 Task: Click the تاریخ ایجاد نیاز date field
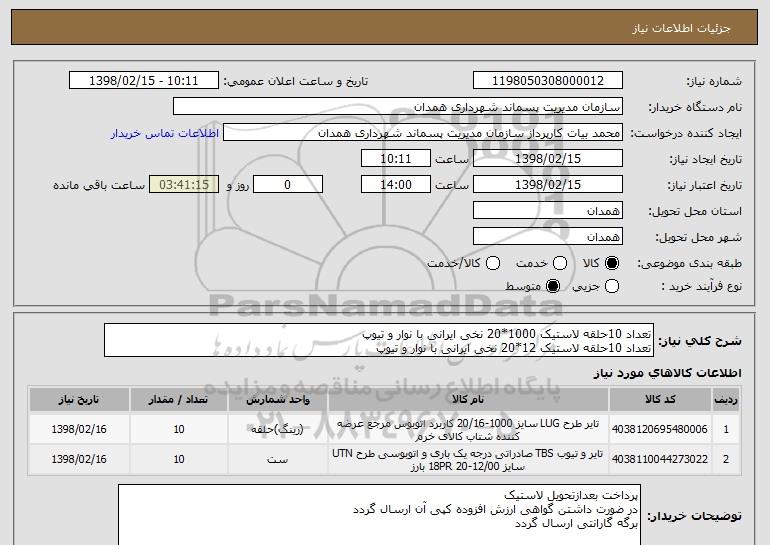tap(548, 159)
